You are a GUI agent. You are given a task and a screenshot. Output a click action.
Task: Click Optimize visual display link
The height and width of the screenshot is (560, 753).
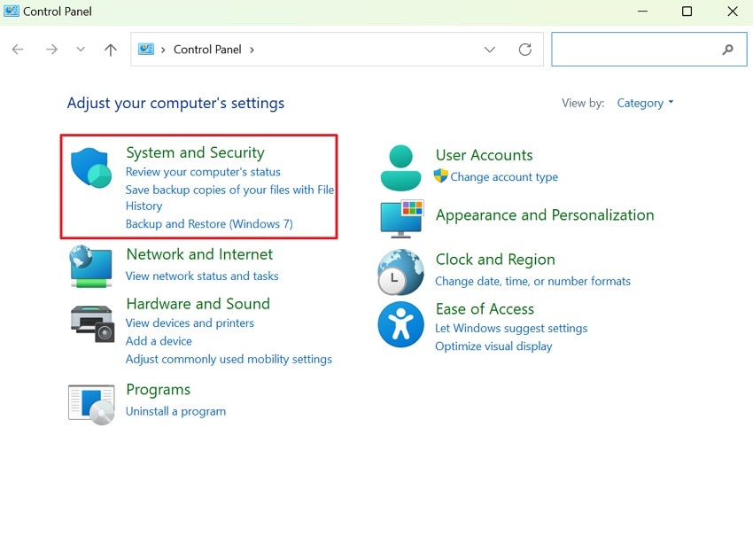[493, 346]
